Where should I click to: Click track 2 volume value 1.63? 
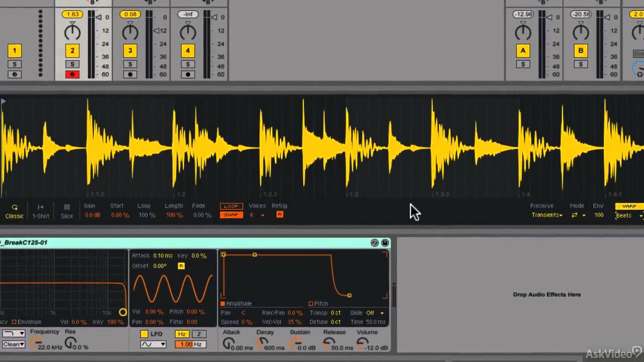tap(72, 14)
